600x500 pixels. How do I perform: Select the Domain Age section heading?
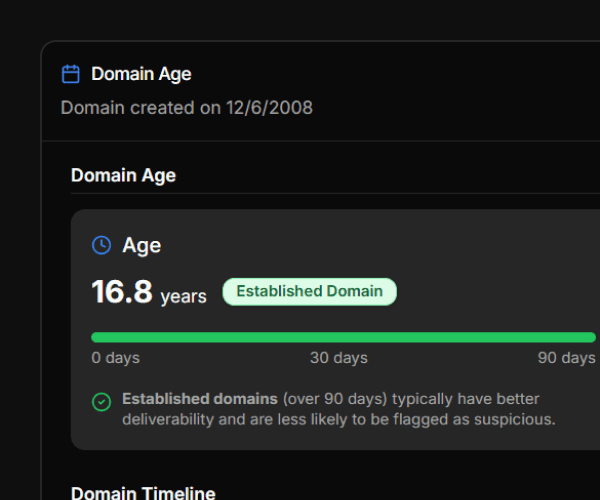123,175
